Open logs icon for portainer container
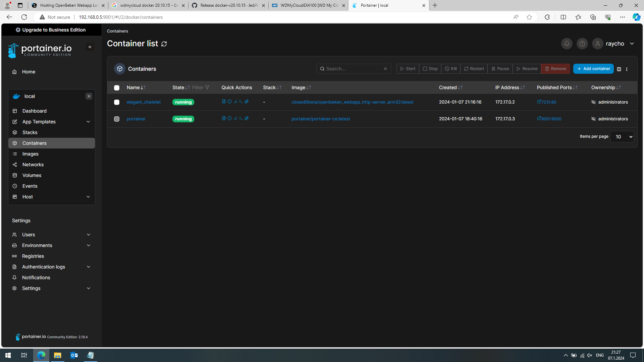This screenshot has width=644, height=362. tap(224, 118)
